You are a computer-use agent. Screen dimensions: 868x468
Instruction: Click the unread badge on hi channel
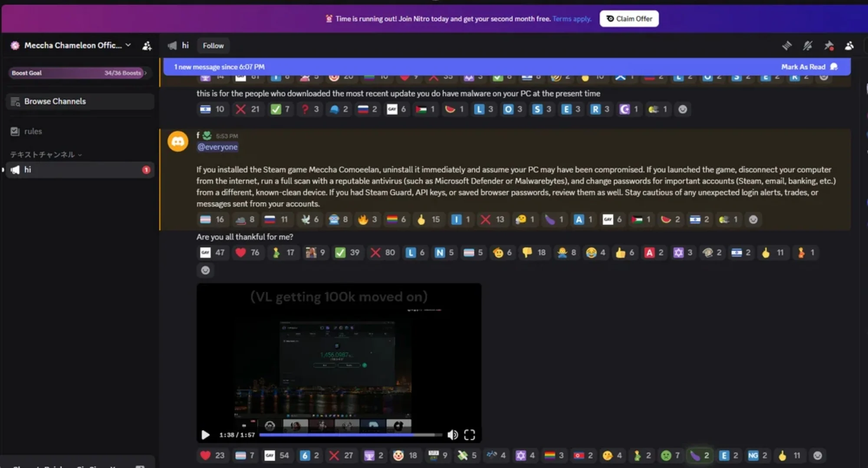[146, 170]
